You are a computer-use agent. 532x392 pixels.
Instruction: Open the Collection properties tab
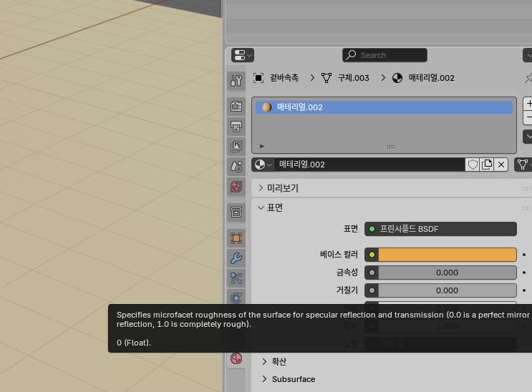click(236, 212)
